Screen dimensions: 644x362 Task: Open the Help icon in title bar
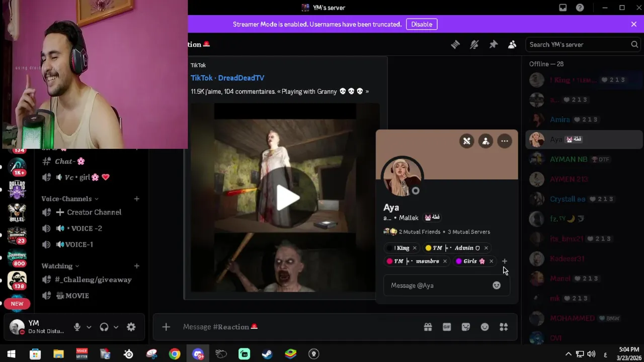point(580,8)
